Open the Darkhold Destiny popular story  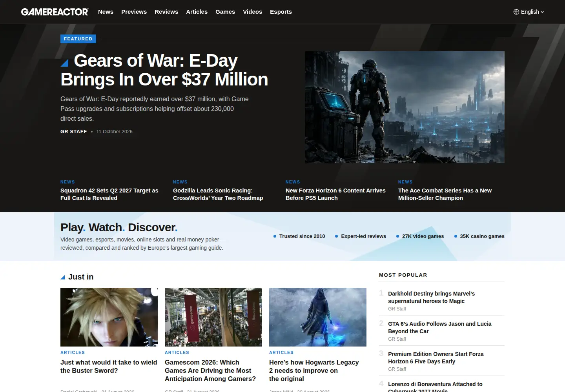[x=431, y=297]
